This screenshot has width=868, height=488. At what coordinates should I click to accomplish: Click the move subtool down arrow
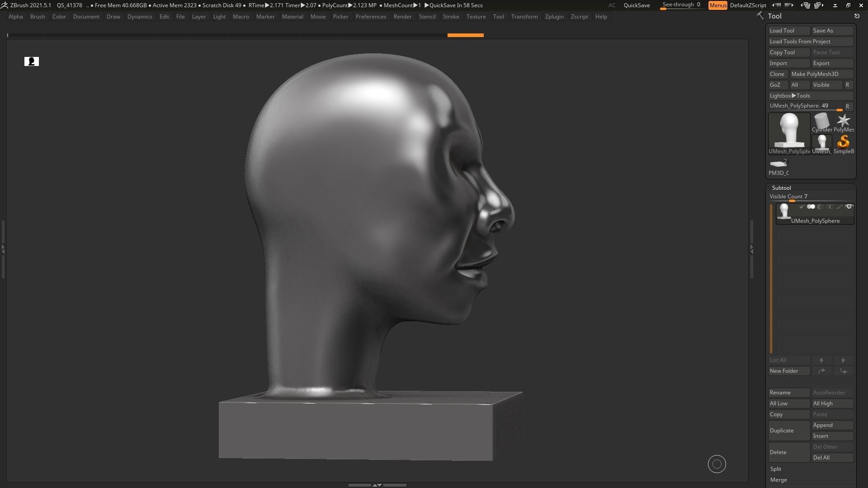click(843, 360)
